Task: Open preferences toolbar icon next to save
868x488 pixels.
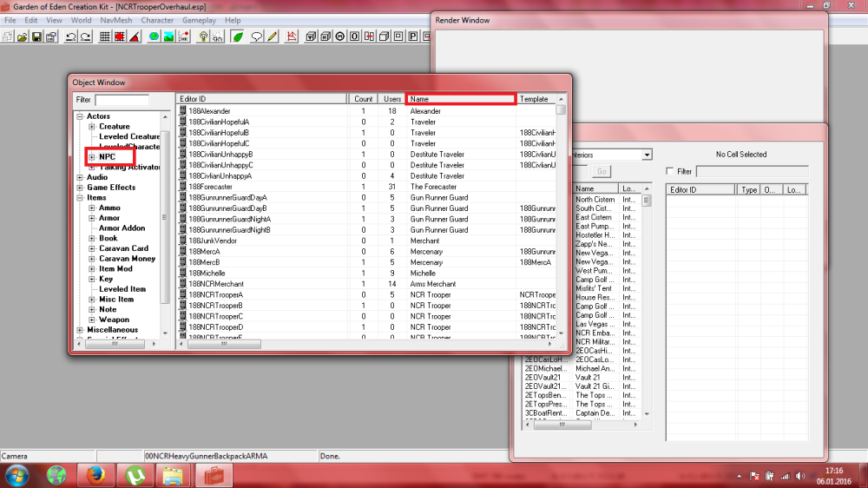Action: (51, 37)
